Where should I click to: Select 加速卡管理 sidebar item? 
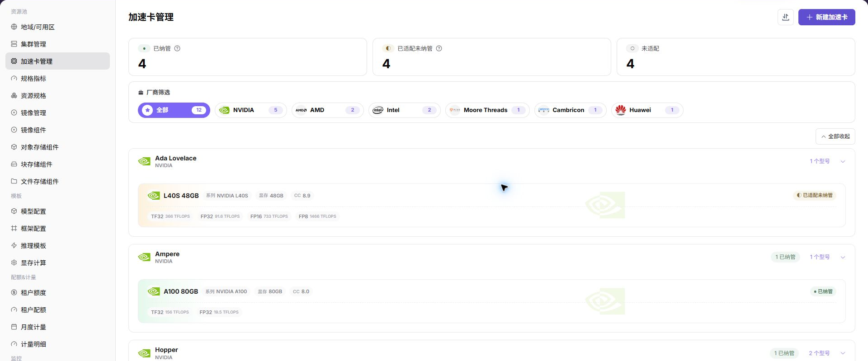tap(57, 61)
